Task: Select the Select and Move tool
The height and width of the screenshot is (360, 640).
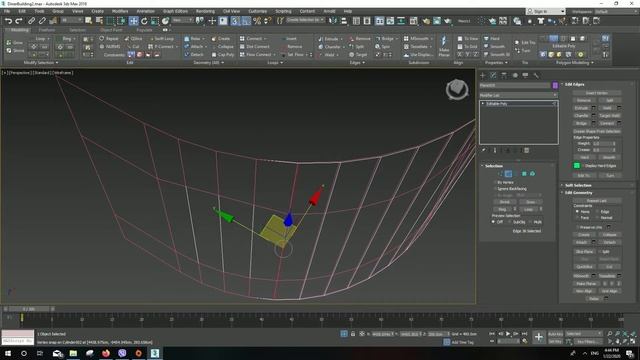Action: tap(133, 21)
